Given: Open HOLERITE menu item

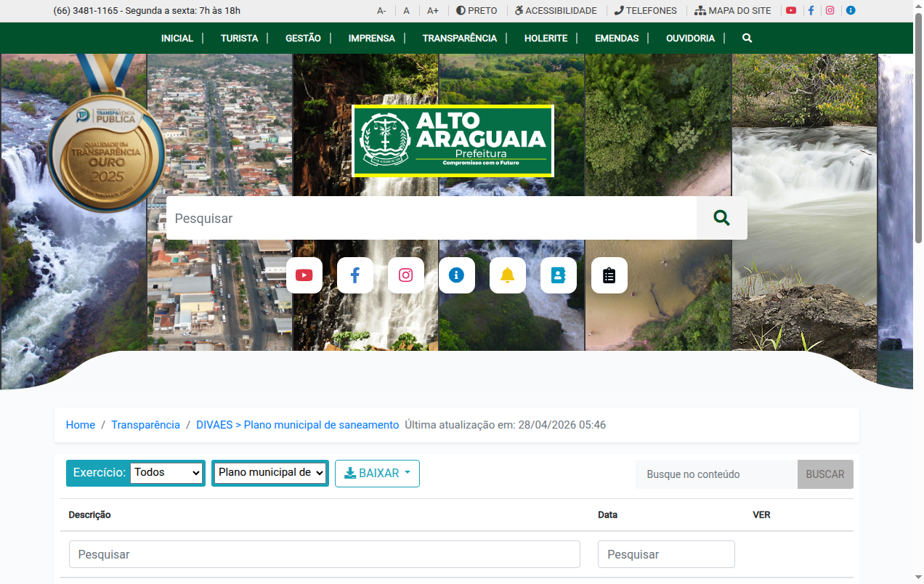Looking at the screenshot, I should tap(546, 38).
